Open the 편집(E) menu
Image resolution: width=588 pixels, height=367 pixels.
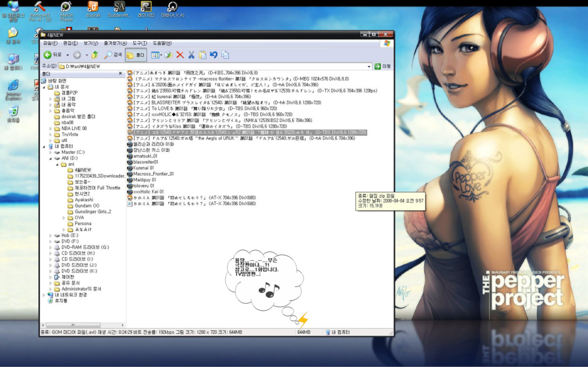(71, 44)
